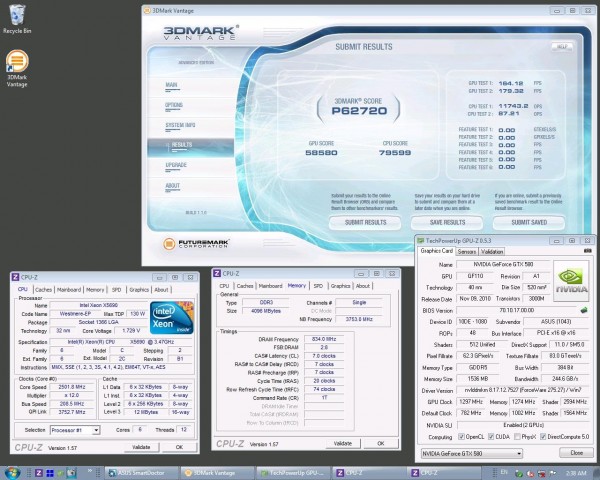Click the Intel Xeon logo in CPU-Z
The image size is (600, 480).
(172, 318)
